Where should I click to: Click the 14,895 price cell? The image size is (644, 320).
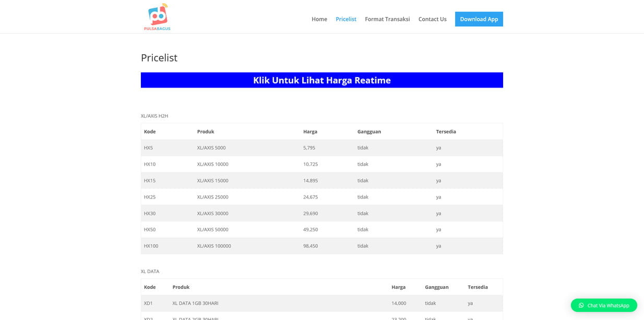pyautogui.click(x=310, y=181)
